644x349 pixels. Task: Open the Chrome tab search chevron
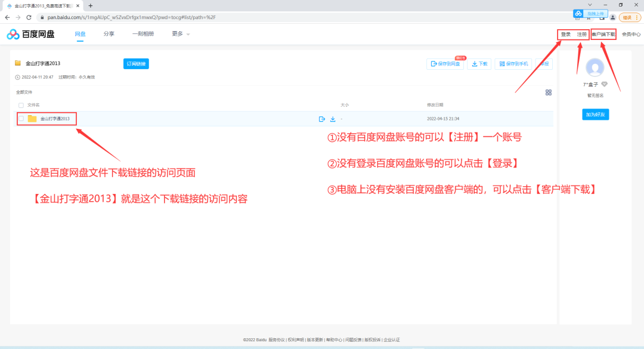point(590,5)
